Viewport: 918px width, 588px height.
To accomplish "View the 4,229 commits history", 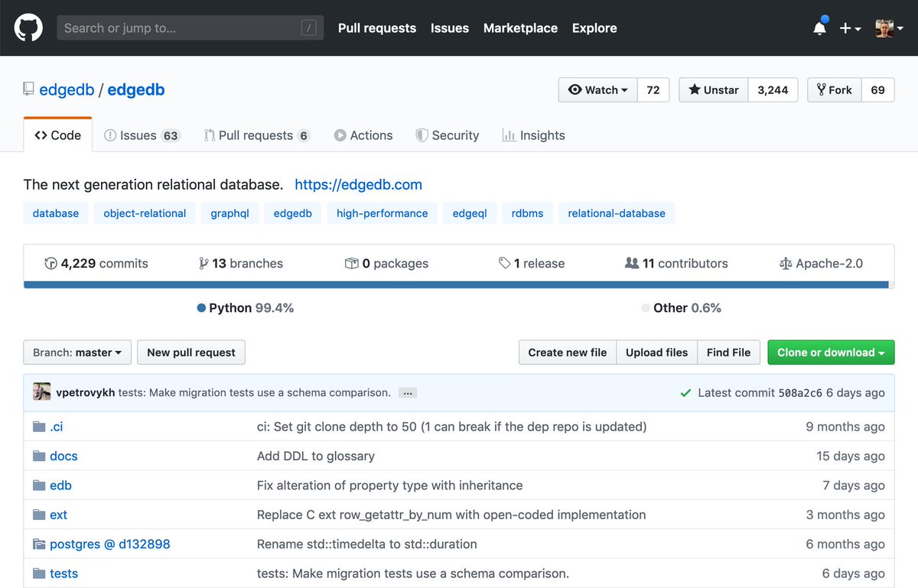I will tap(96, 263).
